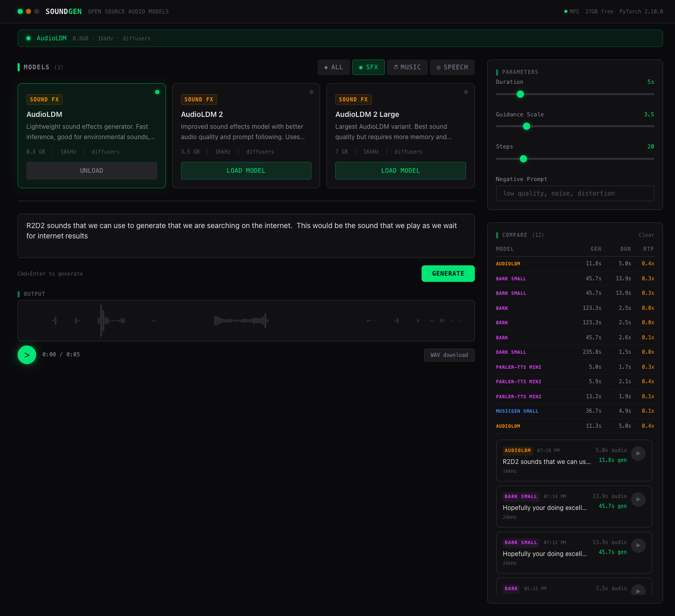
Task: Select the AudioLDM model card
Action: [92, 136]
